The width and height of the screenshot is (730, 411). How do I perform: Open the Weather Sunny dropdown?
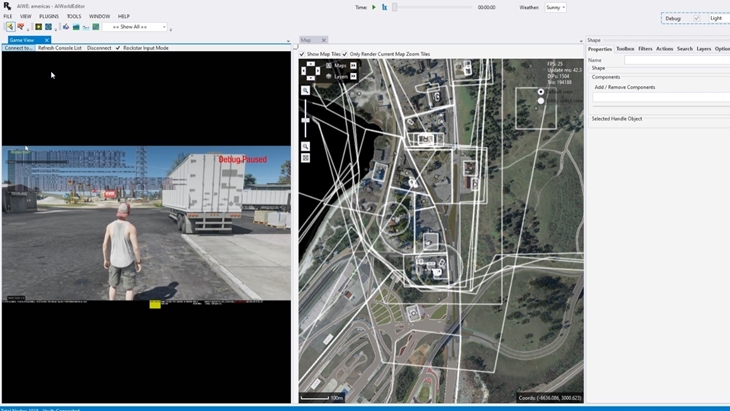[x=555, y=7]
